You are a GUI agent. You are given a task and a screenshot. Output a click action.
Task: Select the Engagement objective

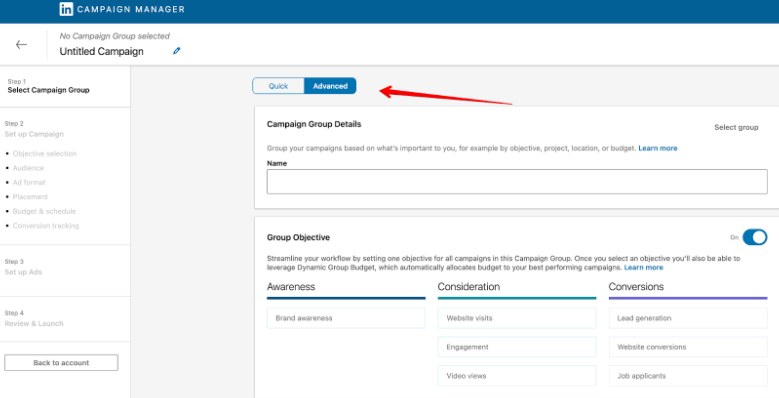coord(517,347)
